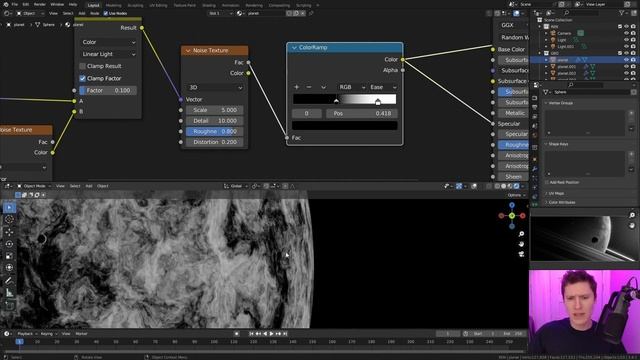Adjust the Roughness slider on Noise Texture
This screenshot has height=360, width=640.
[x=215, y=131]
